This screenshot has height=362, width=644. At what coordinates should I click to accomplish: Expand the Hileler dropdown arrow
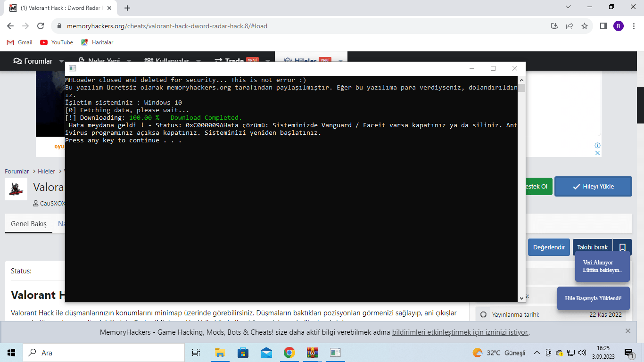click(340, 61)
